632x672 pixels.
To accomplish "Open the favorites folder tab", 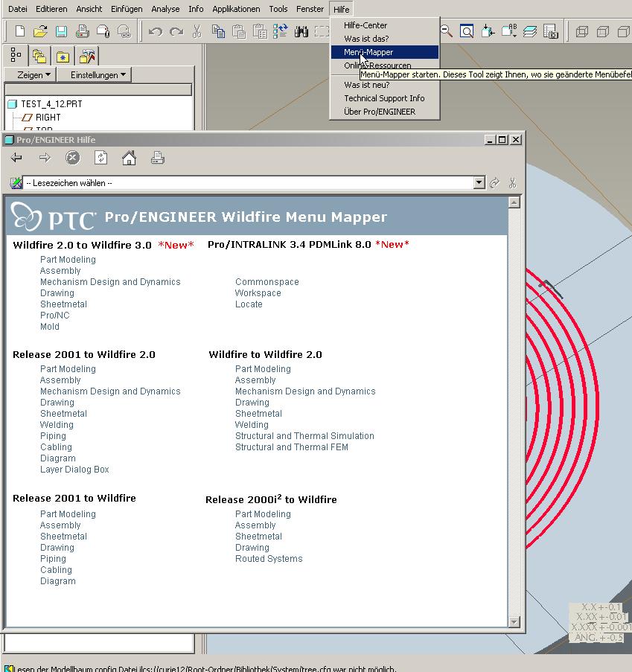I will click(x=63, y=56).
